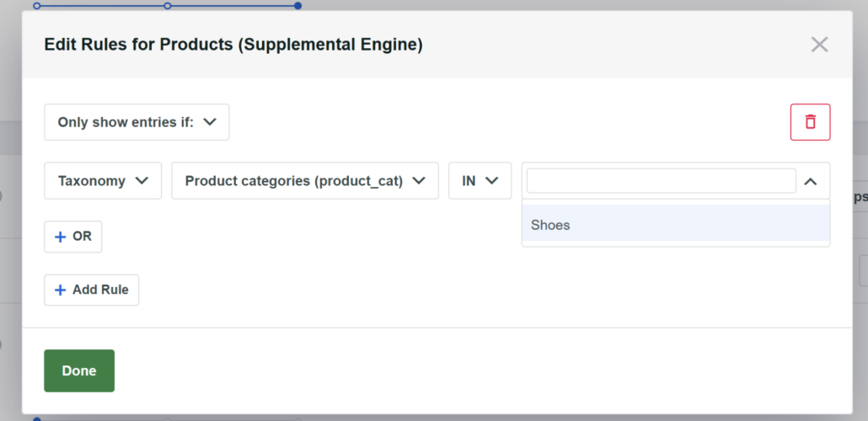This screenshot has height=421, width=868.
Task: Open the Only show entries if dropdown
Action: [x=137, y=122]
